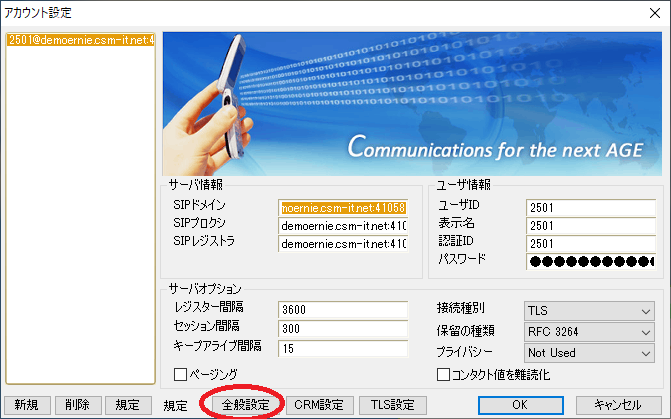The height and width of the screenshot is (419, 671).
Task: Close the アカウント設定 dialog
Action: point(655,13)
